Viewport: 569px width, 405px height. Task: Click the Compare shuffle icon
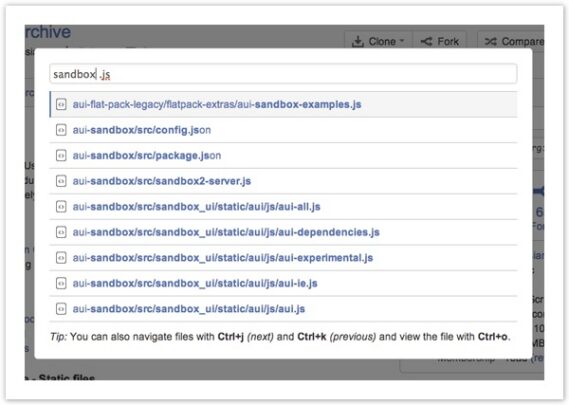491,41
